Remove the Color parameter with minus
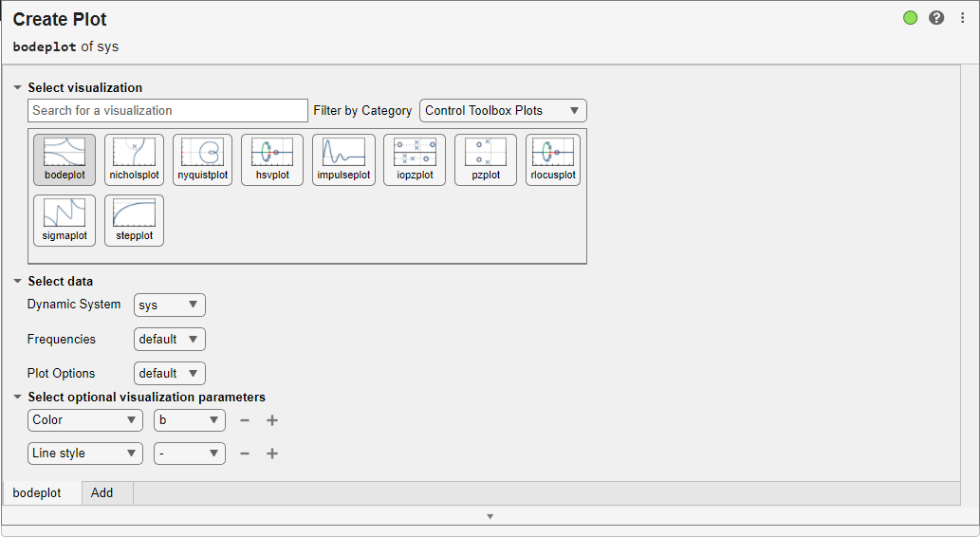The height and width of the screenshot is (537, 980). pyautogui.click(x=245, y=420)
